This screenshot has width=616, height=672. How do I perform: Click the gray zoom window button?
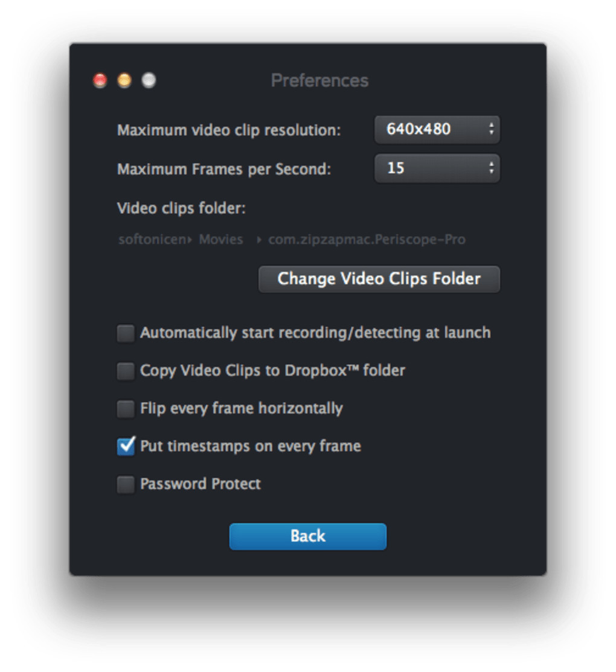click(x=149, y=80)
